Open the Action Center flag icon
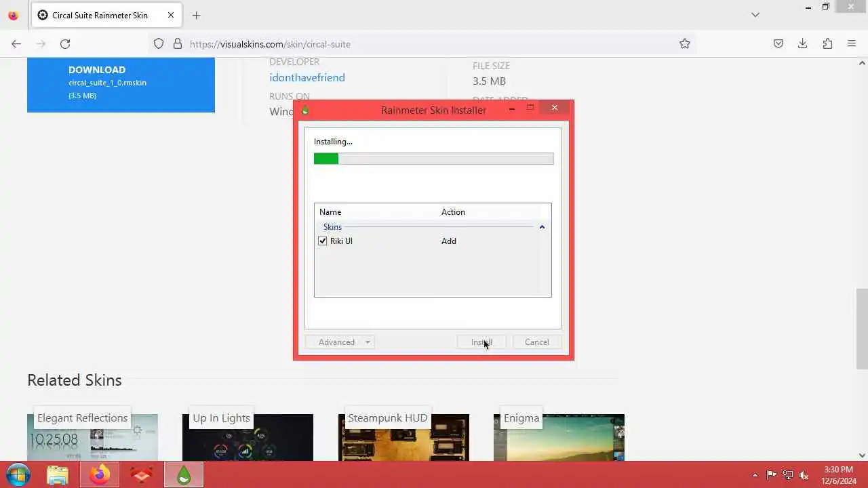The image size is (868, 488). [772, 475]
